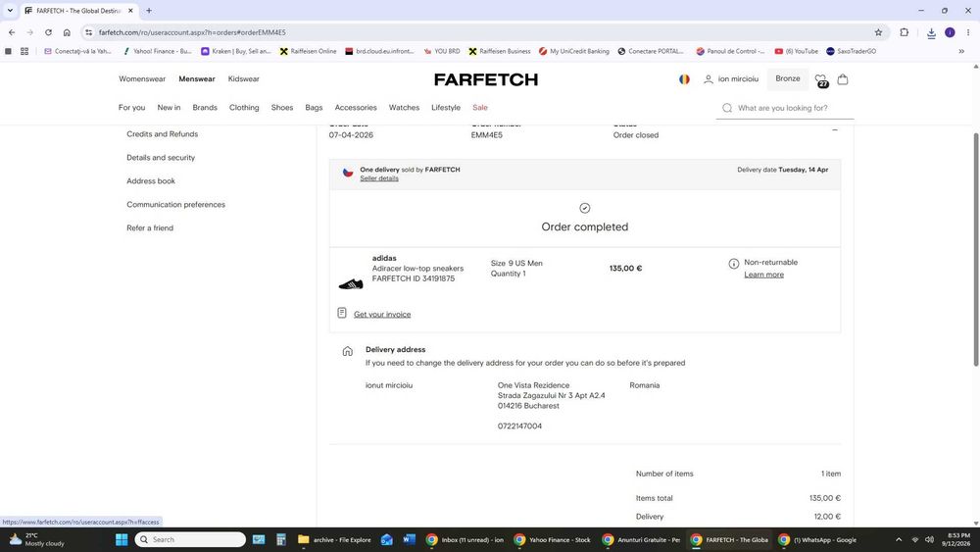Open a new browser tab
Screen dimensions: 980x552
149,11
